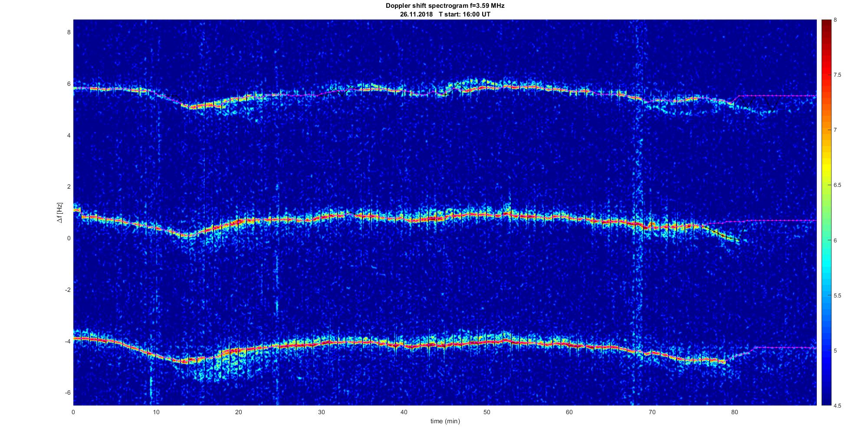Click the y-axis tick label -4
The image size is (868, 435).
[x=68, y=341]
